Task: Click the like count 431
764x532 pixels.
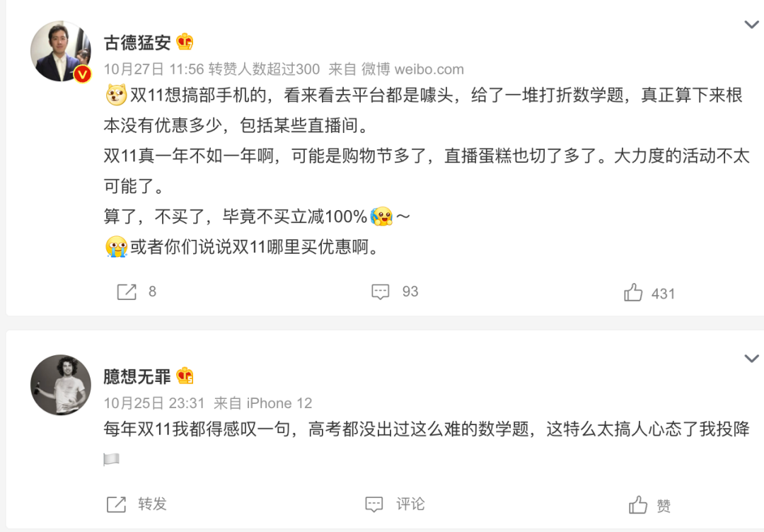Action: [x=663, y=294]
